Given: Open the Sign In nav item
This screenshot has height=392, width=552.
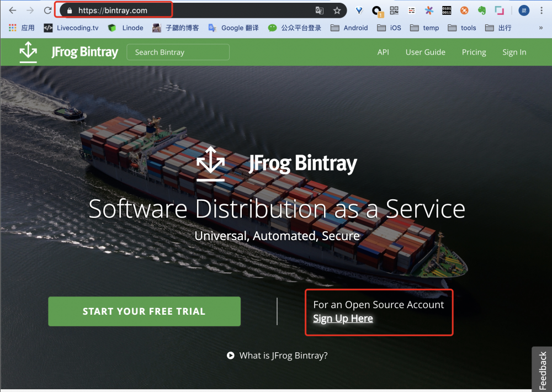Looking at the screenshot, I should point(514,52).
